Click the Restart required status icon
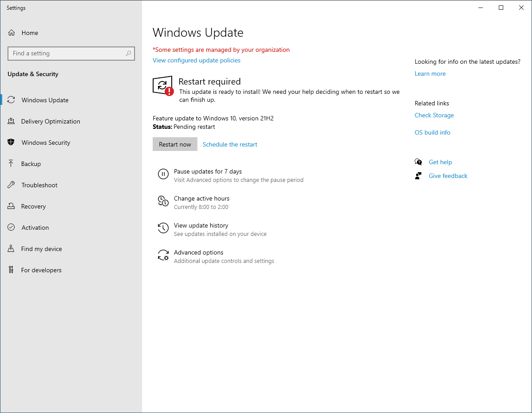The image size is (532, 413). (163, 85)
